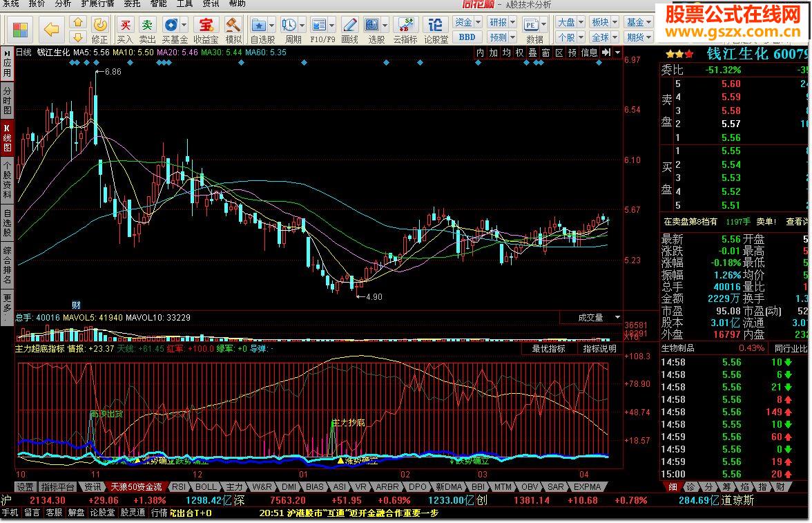812x523 pixels.
Task: Toggle the 均 moving average option
Action: point(507,53)
